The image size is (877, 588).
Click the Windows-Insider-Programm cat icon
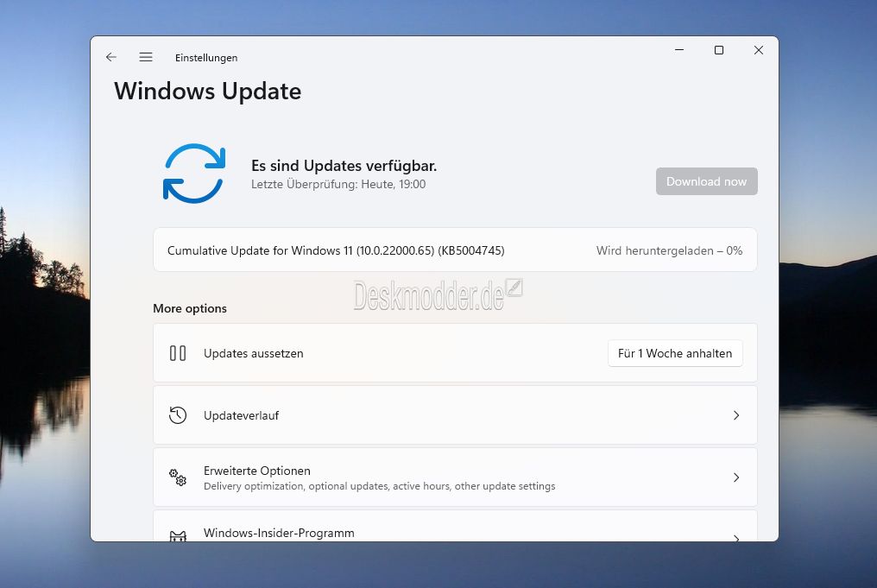[x=178, y=536]
